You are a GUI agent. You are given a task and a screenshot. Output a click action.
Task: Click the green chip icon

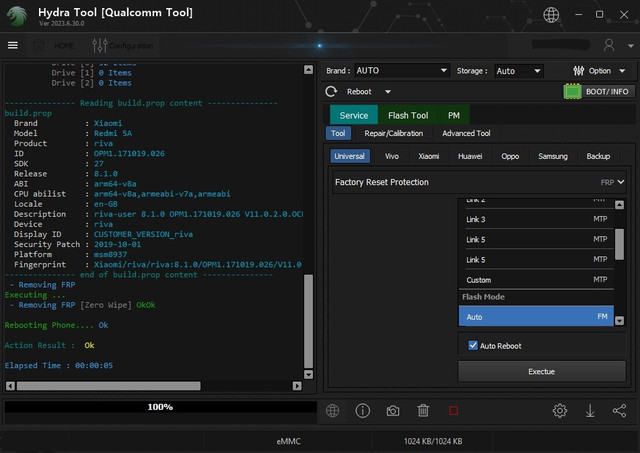pos(572,91)
